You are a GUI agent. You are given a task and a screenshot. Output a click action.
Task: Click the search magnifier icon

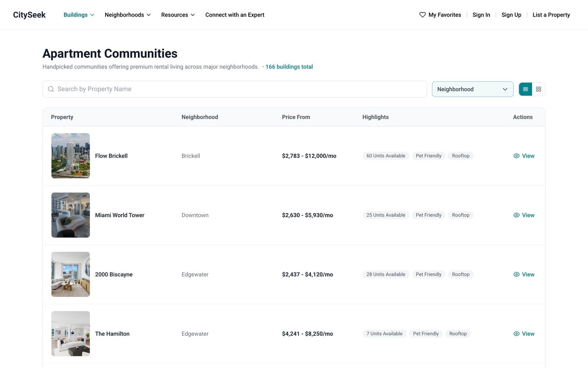(x=51, y=89)
